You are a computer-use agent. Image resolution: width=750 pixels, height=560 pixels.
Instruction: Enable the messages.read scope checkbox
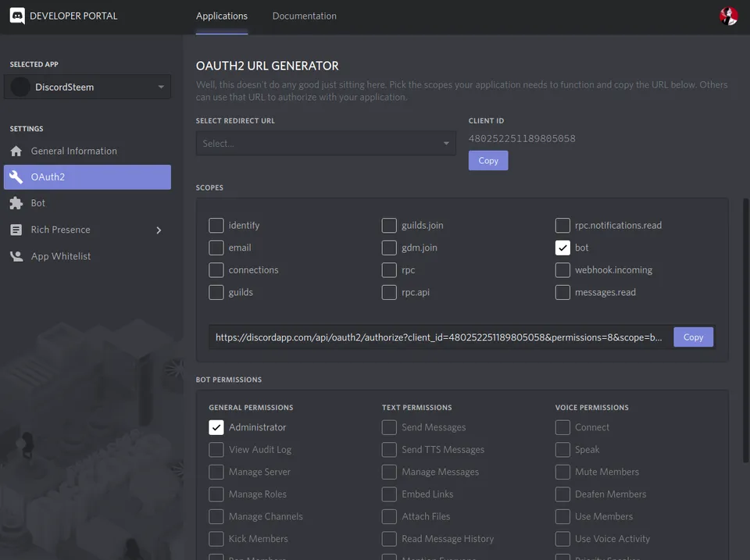[562, 292]
